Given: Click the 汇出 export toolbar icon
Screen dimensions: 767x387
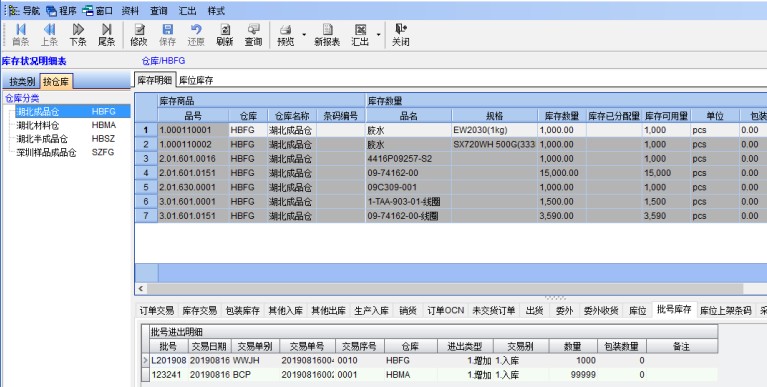Looking at the screenshot, I should (360, 35).
